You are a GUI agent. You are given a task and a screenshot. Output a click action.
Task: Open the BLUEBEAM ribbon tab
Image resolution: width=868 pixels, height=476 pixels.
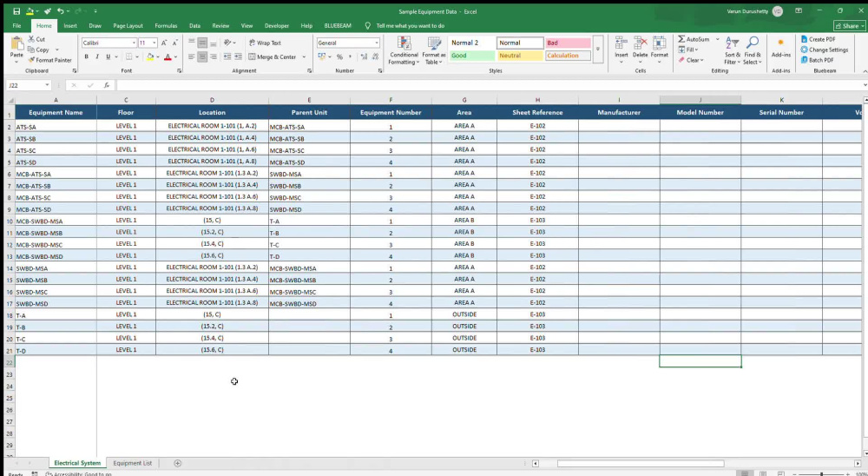(x=338, y=25)
